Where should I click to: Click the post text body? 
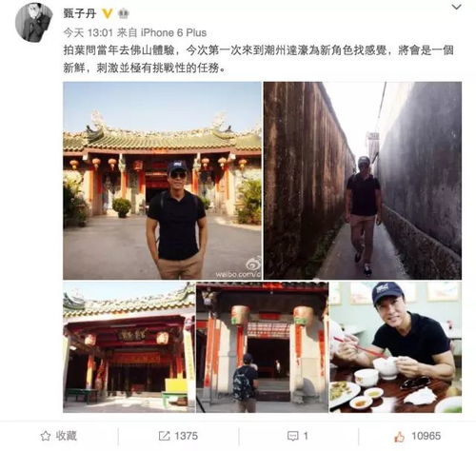click(259, 59)
